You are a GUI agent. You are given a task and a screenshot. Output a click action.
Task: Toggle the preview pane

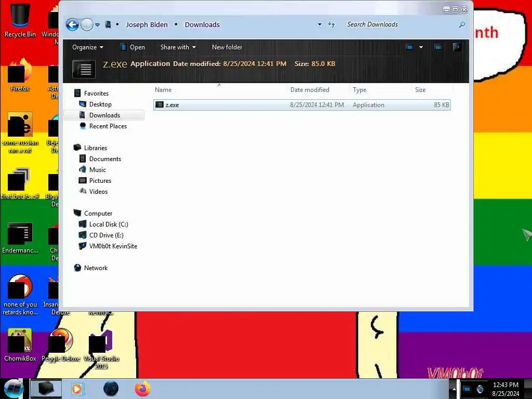click(x=438, y=47)
